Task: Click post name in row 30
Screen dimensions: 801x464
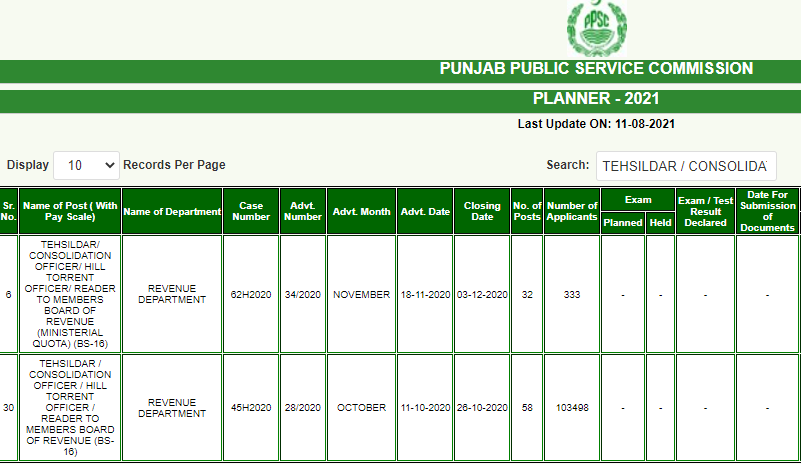Action: (70, 408)
